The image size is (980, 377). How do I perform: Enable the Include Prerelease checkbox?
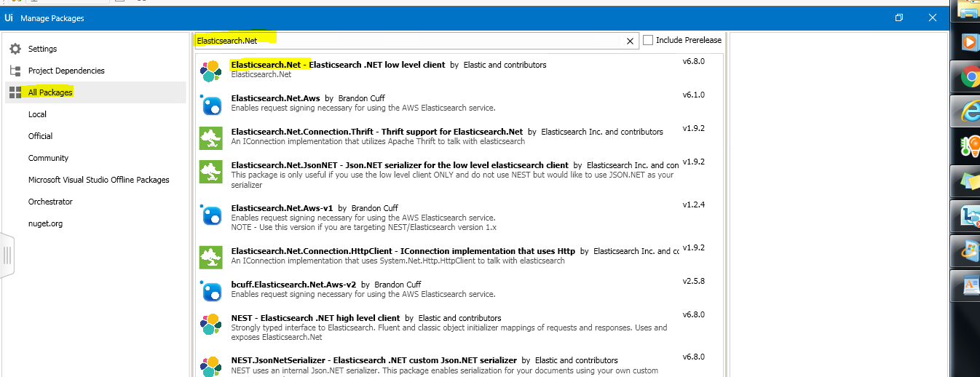[x=648, y=40]
